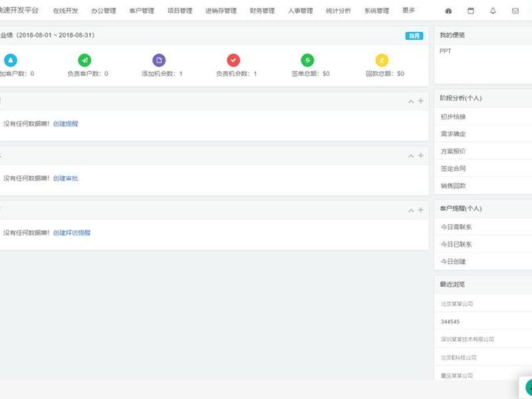The height and width of the screenshot is (399, 532).
Task: Open the 办公管理 menu
Action: pyautogui.click(x=104, y=11)
